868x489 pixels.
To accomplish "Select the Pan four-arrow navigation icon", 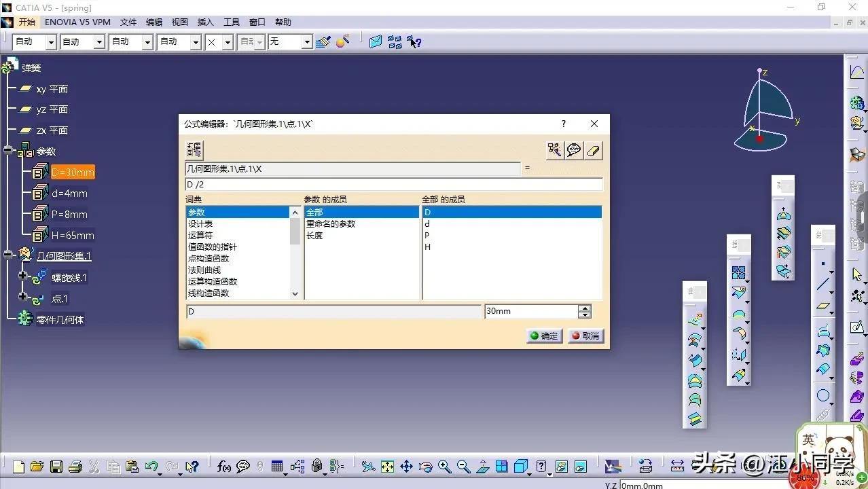I will coord(407,467).
